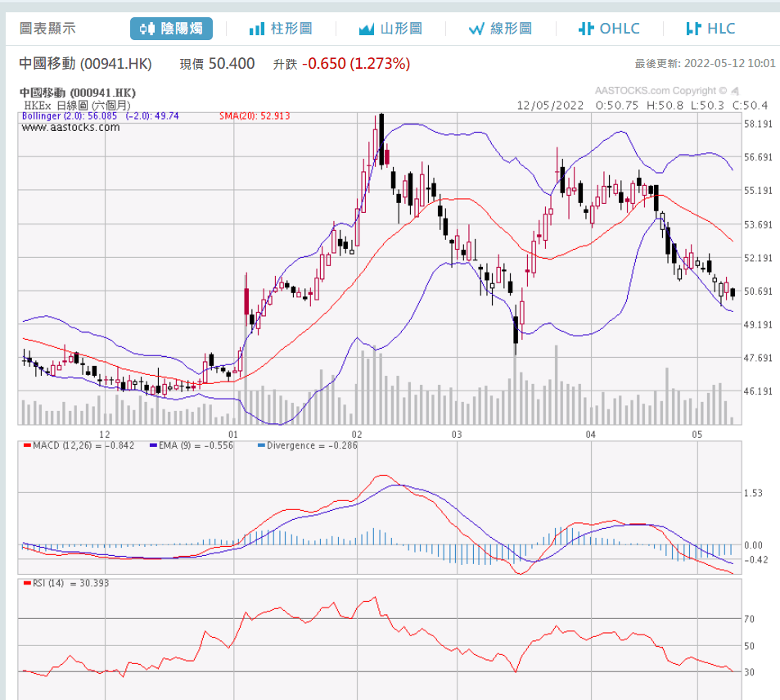Switch to the HLC chart tab

710,29
